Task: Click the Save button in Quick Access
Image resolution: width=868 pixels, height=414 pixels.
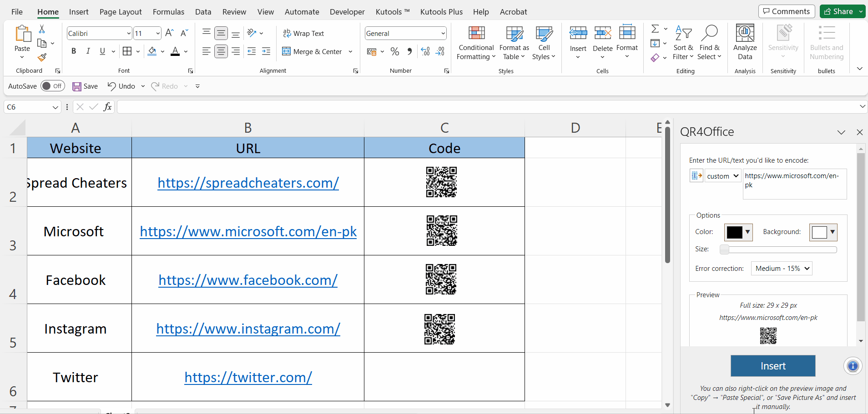Action: 85,86
